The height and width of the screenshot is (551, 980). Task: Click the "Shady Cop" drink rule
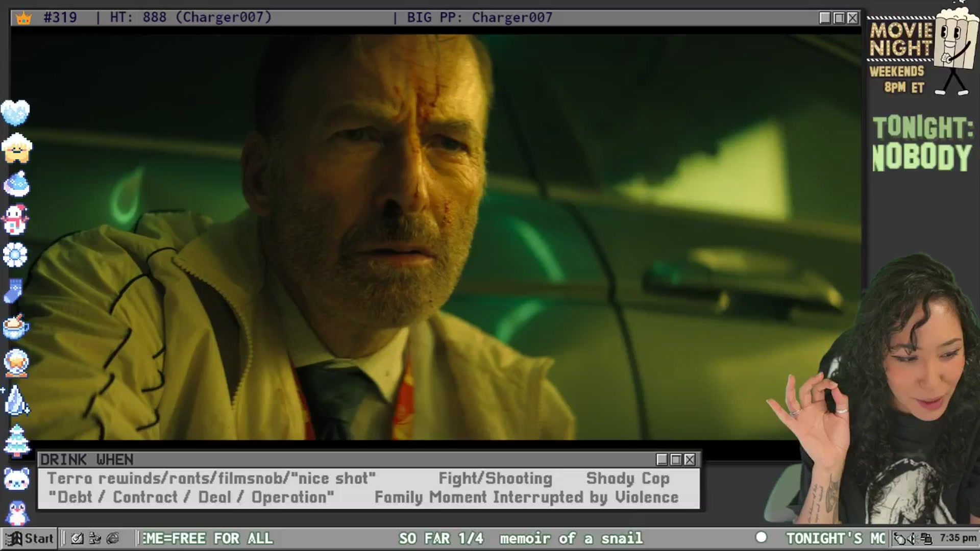pos(628,479)
